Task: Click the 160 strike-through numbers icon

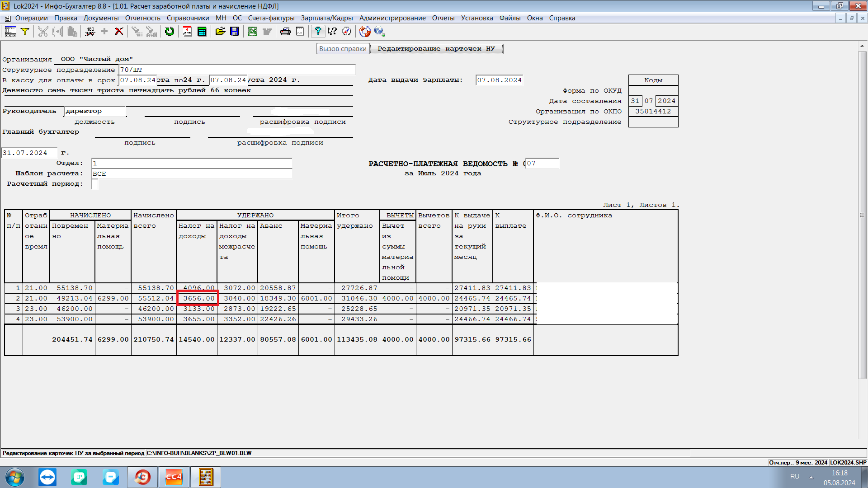Action: 90,31
